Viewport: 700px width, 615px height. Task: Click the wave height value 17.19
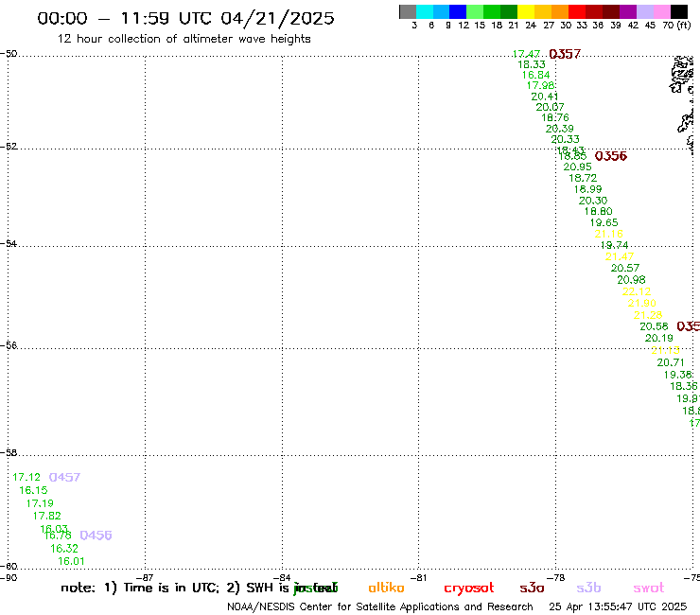[40, 503]
